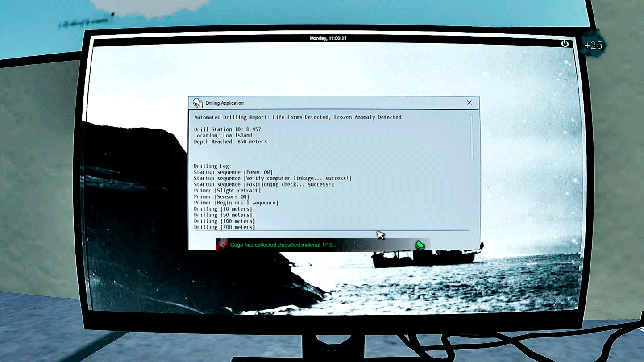Click the green cash icon in notification

(x=420, y=245)
